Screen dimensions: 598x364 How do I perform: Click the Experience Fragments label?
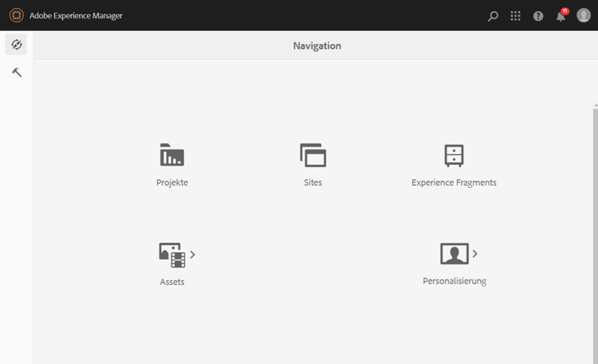pos(454,182)
